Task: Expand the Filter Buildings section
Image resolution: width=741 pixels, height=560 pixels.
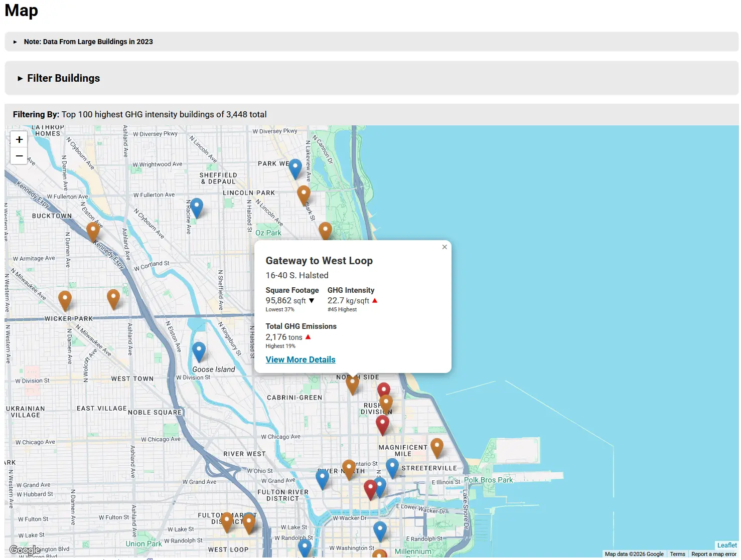Action: 63,78
